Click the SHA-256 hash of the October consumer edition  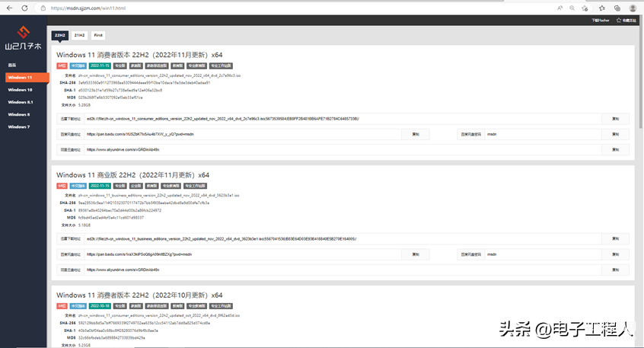point(144,323)
